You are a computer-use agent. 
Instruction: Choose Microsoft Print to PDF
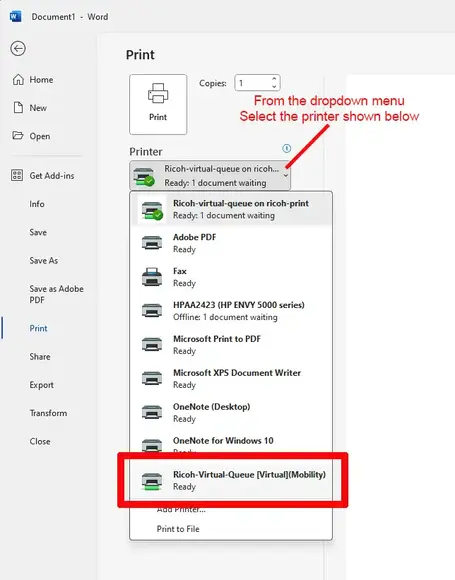pos(231,345)
